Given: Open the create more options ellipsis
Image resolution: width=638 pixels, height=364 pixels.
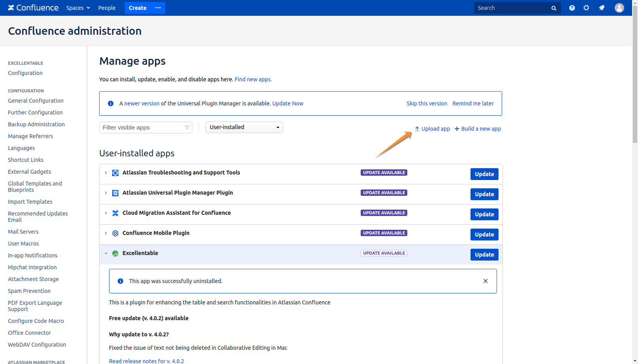Looking at the screenshot, I should point(158,8).
